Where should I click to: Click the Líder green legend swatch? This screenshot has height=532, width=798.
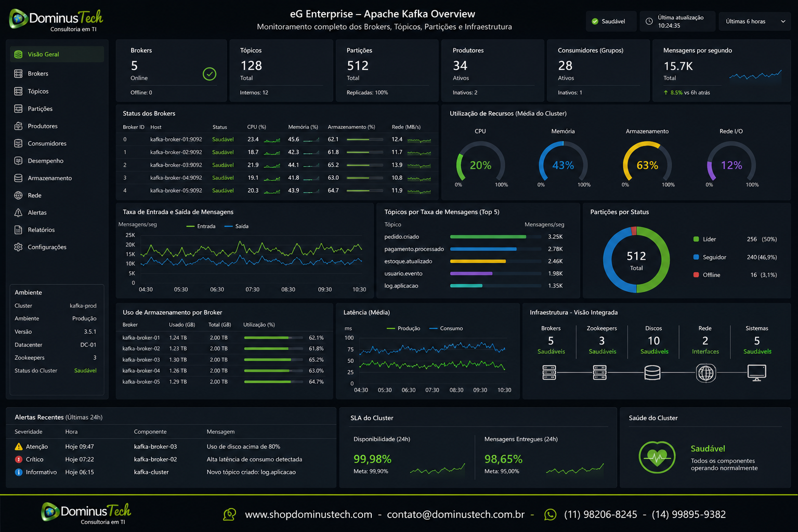(x=696, y=239)
